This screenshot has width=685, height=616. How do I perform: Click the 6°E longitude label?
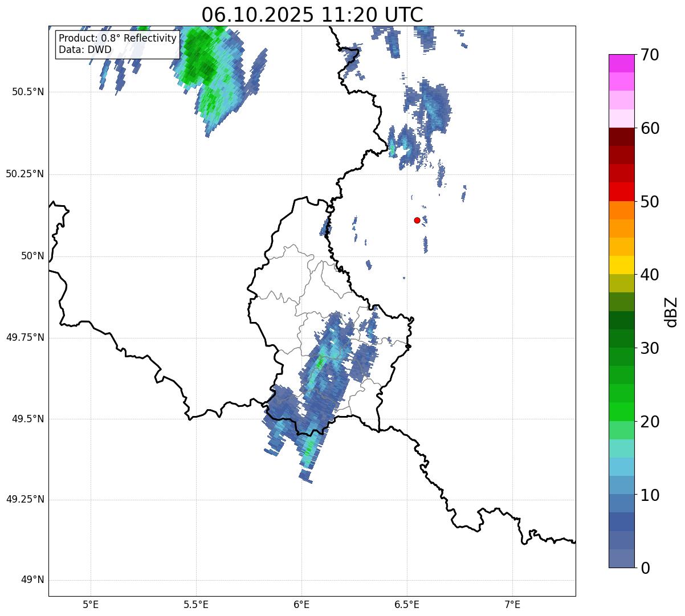click(x=301, y=604)
